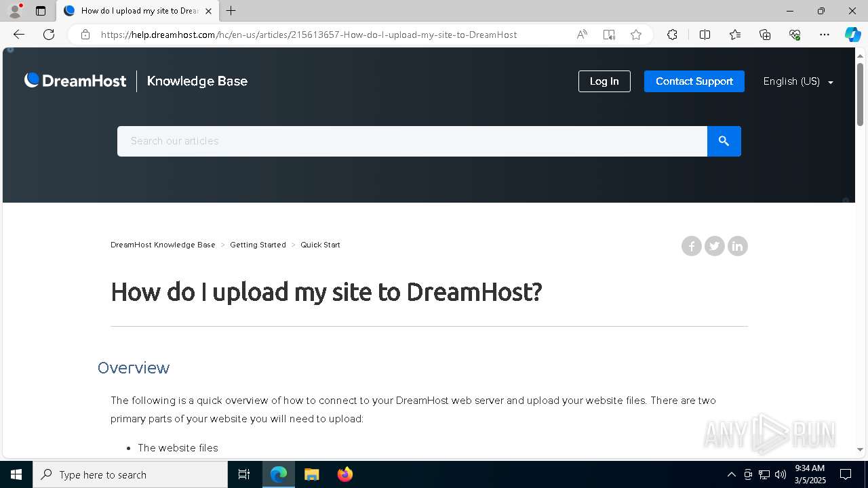This screenshot has width=868, height=488.
Task: Click 'The website files' bullet text
Action: pyautogui.click(x=178, y=448)
